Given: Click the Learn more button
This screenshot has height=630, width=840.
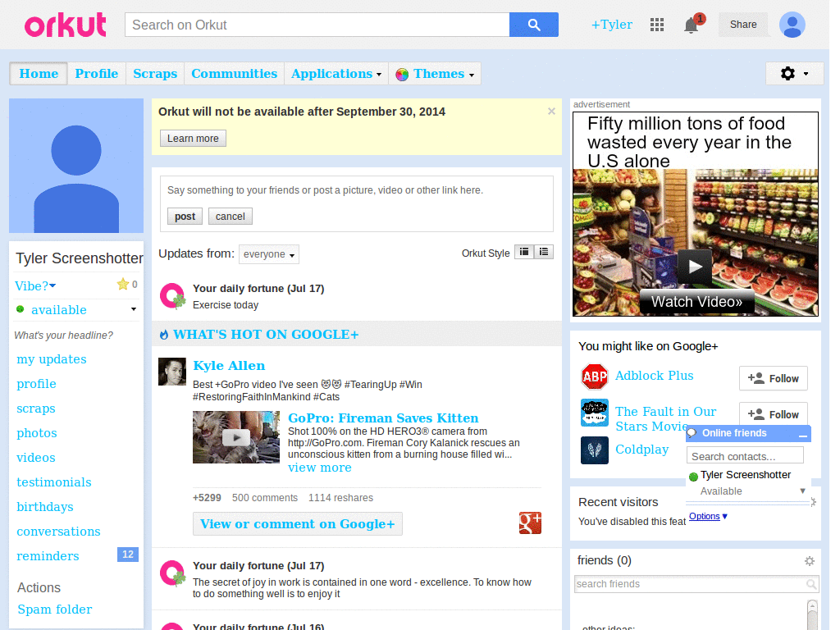Looking at the screenshot, I should click(193, 138).
